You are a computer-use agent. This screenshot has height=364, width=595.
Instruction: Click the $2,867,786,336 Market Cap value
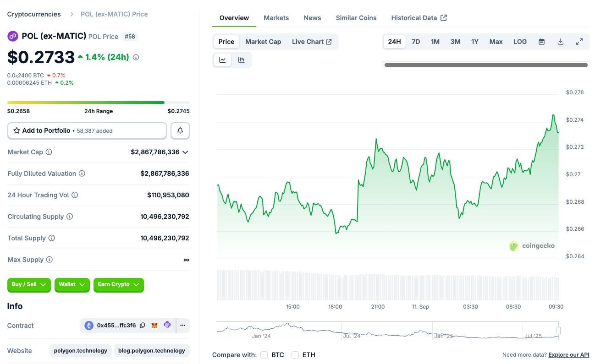(x=155, y=152)
